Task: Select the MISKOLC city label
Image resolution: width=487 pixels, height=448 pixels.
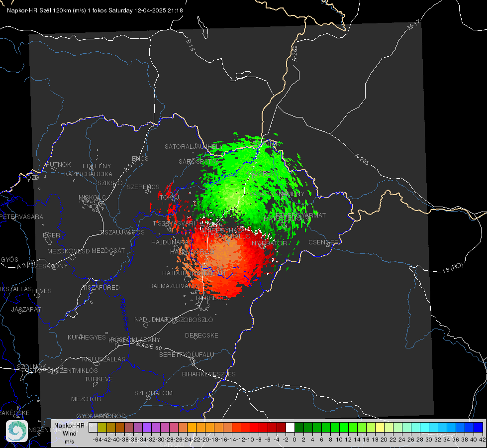Action: [92, 198]
